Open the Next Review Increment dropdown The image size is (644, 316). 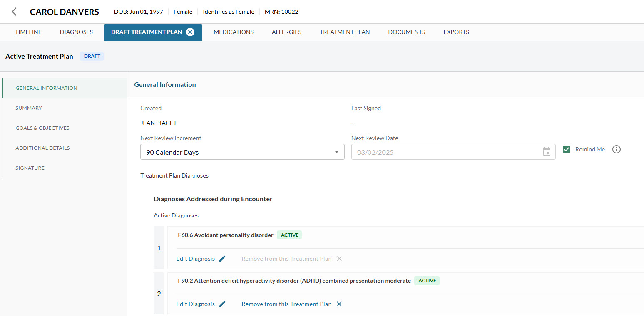[336, 152]
